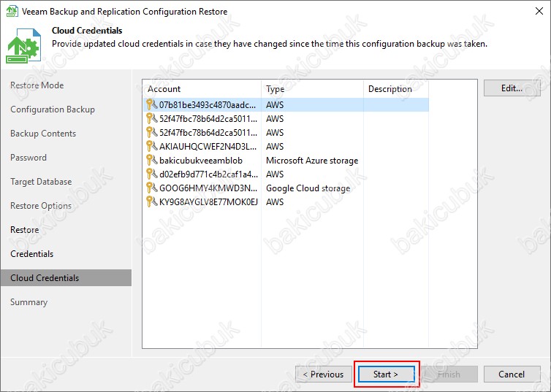Click the green wizard header icon
551x392 pixels.
25,45
